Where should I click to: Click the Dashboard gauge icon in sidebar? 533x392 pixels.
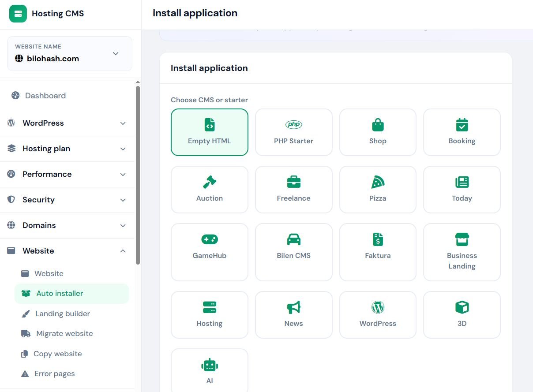15,96
